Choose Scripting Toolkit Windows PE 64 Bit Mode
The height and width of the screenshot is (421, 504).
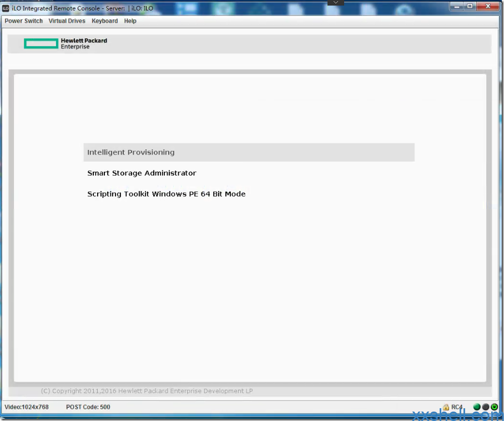tap(166, 194)
